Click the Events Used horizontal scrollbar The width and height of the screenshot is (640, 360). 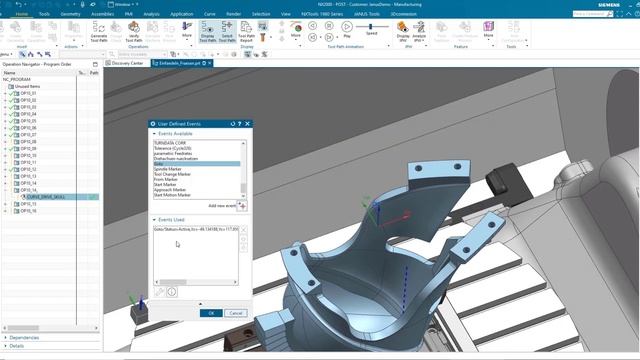tap(196, 282)
